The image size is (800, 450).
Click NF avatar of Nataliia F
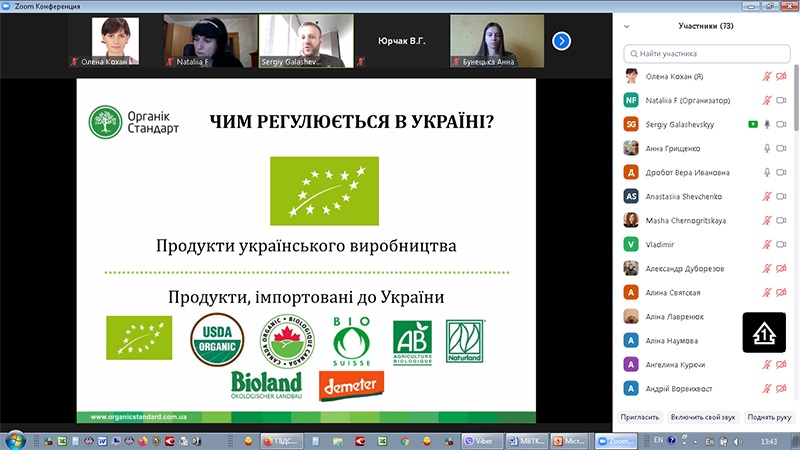click(x=631, y=100)
